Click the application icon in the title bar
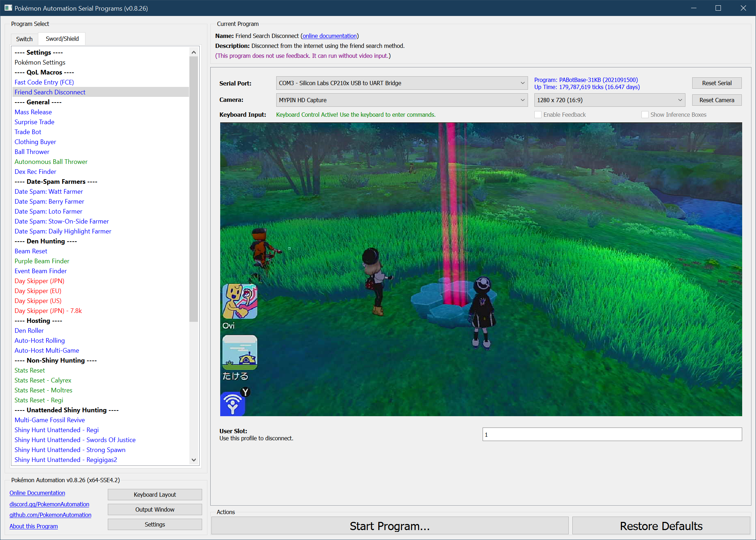756x540 pixels. [8, 8]
